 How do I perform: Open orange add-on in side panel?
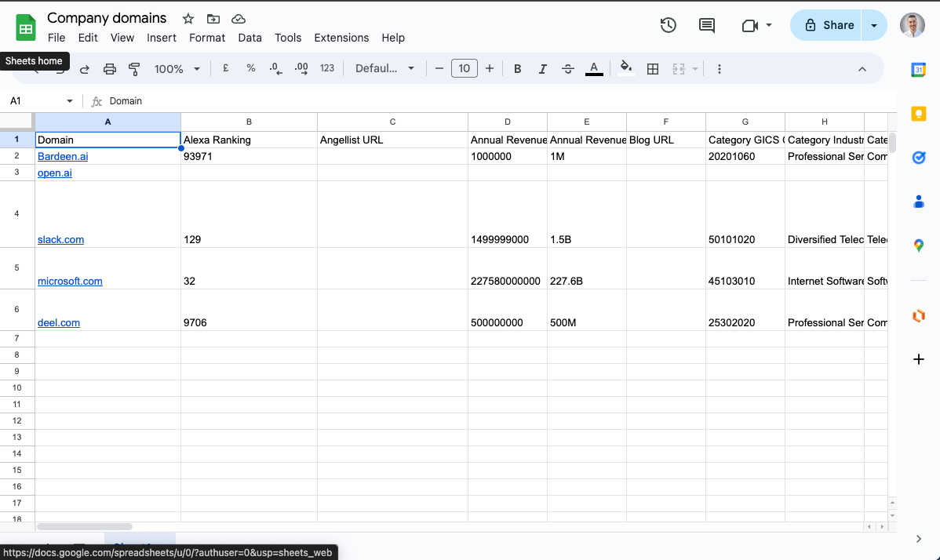pyautogui.click(x=918, y=315)
